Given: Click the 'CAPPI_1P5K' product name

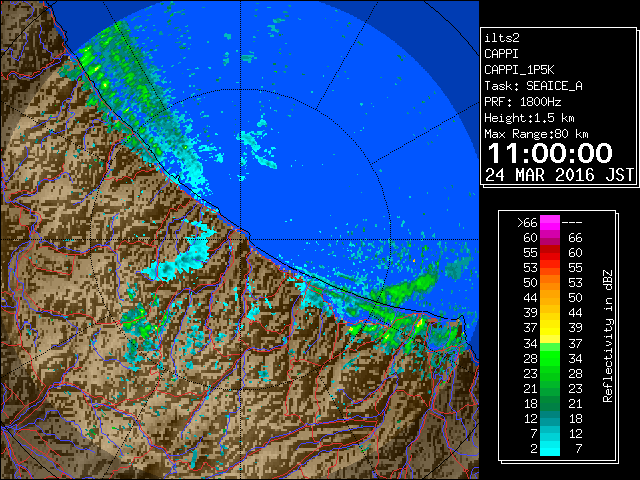Looking at the screenshot, I should point(519,70).
